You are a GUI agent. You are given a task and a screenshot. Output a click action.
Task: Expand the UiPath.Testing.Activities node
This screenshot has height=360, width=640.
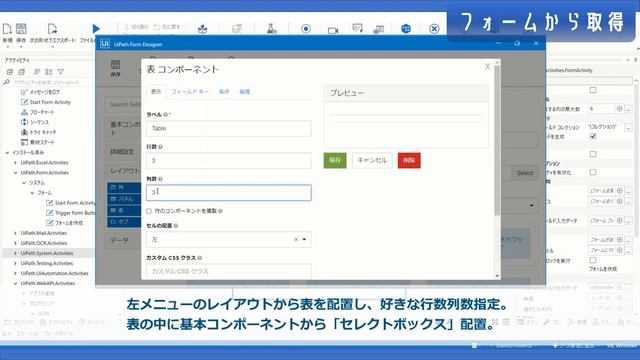click(x=16, y=263)
